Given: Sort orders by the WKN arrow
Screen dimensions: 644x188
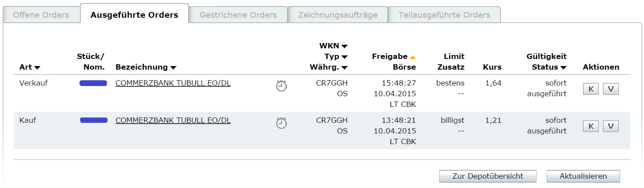Looking at the screenshot, I should click(x=345, y=46).
